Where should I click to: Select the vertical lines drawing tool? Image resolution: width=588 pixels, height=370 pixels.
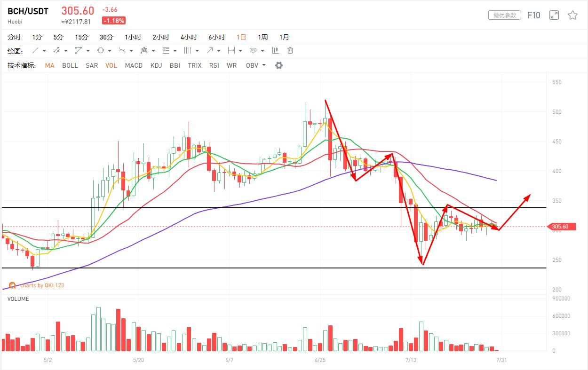188,50
